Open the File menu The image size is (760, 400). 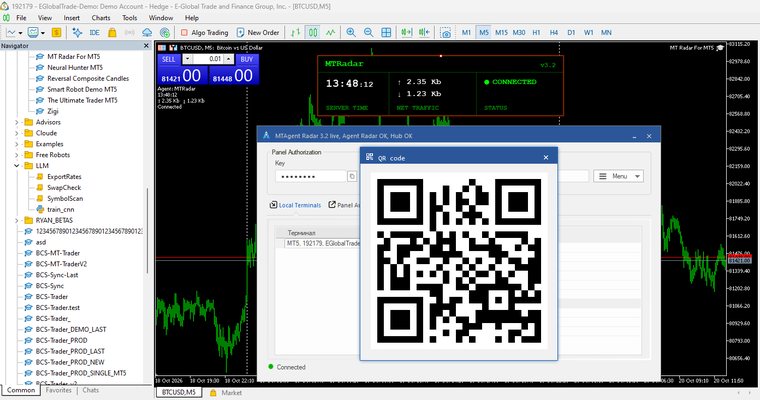click(x=21, y=18)
